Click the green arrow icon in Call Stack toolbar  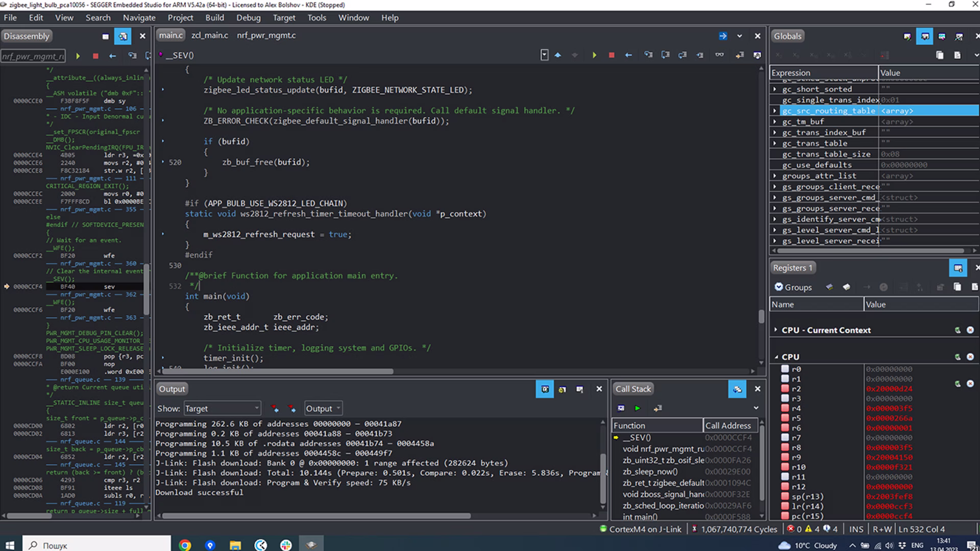(638, 408)
